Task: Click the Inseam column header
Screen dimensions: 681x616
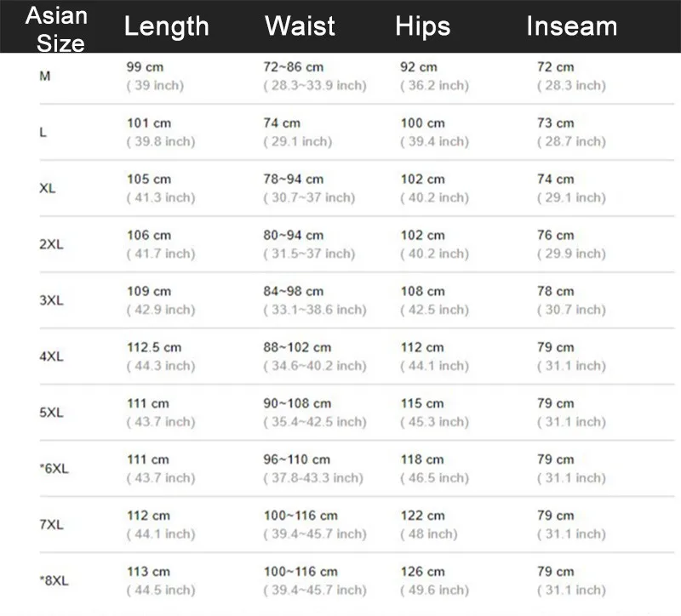Action: pos(571,26)
